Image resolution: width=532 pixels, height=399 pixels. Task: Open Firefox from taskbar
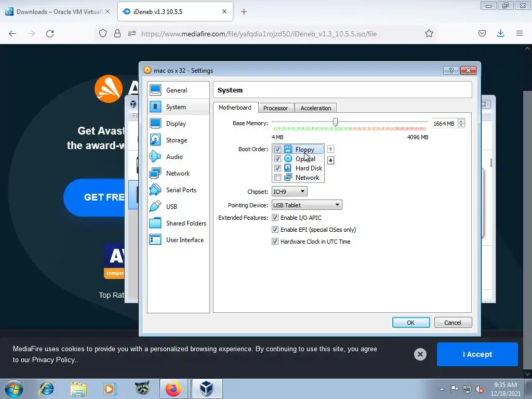(174, 389)
